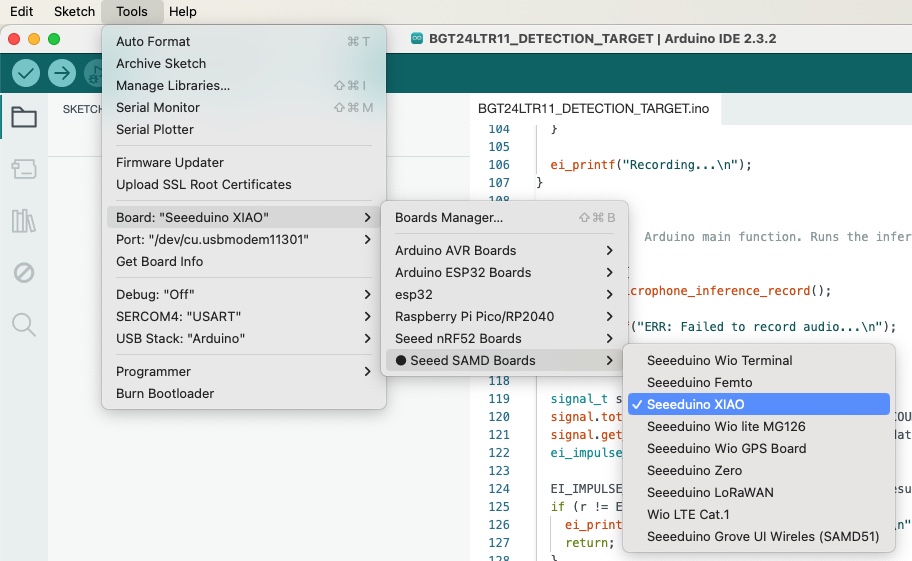Open Manage Libraries...
912x561 pixels.
244,85
